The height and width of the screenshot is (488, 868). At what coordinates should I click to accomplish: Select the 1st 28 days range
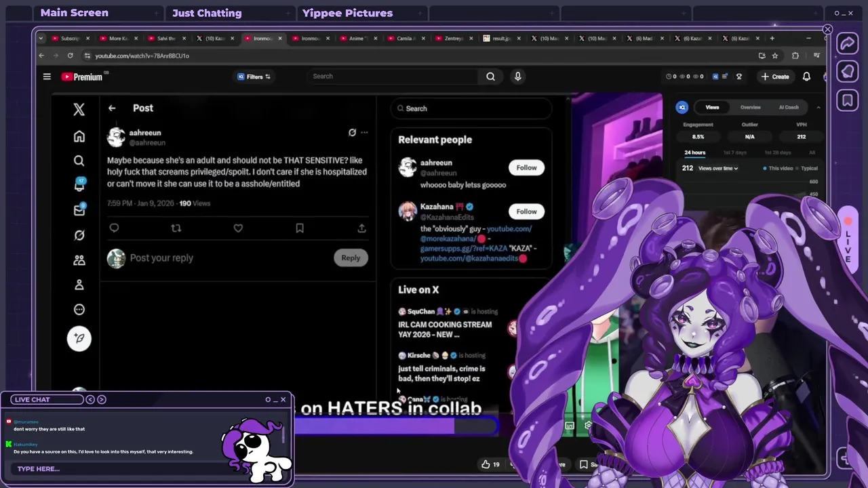tap(777, 152)
